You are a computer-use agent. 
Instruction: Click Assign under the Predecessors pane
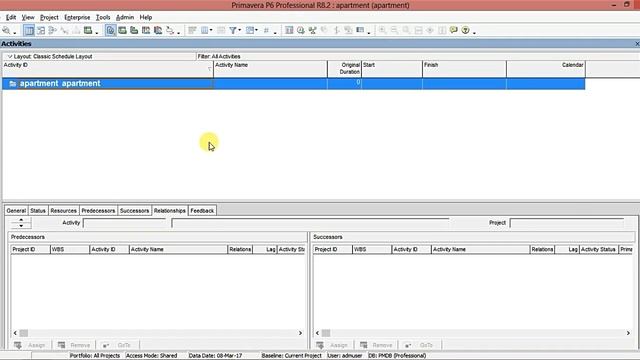point(30,345)
